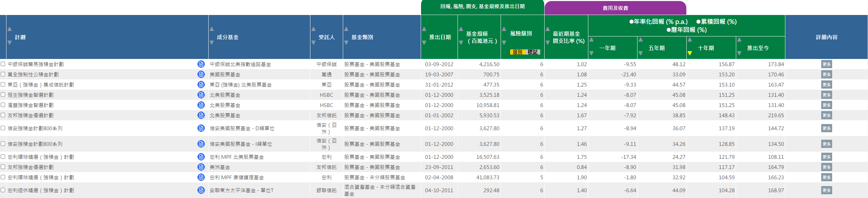Sort 五年期 column descending with down arrow
868x198 pixels.
pos(641,53)
